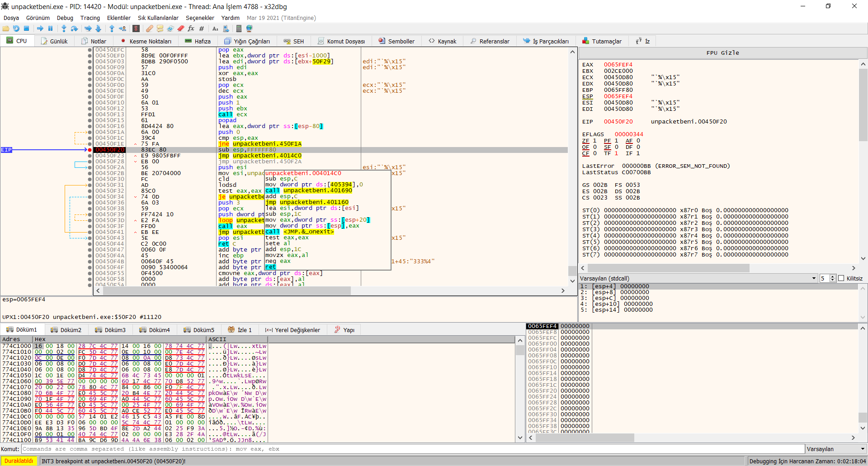Open the Varsayılan (stdcall) calling convention dropdown
This screenshot has height=466, width=868.
click(x=698, y=278)
